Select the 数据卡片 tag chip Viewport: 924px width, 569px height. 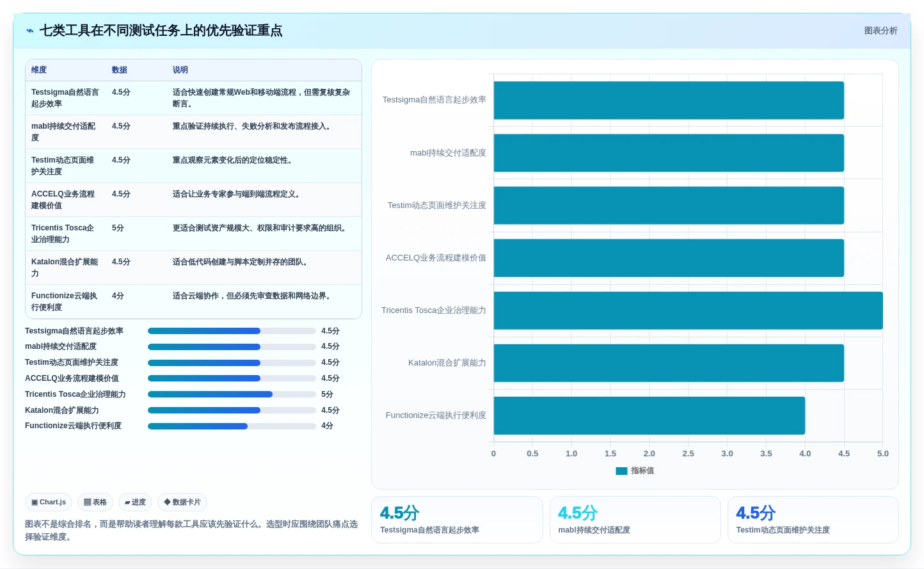coord(182,502)
